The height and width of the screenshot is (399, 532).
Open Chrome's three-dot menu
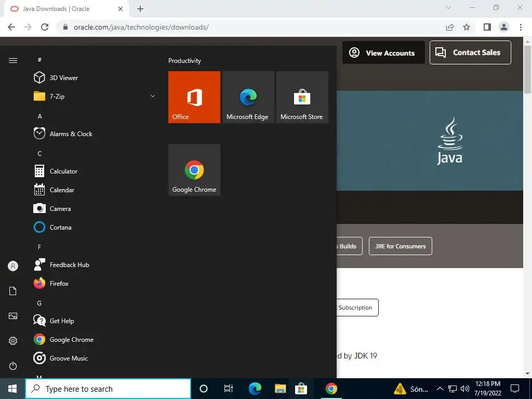521,27
